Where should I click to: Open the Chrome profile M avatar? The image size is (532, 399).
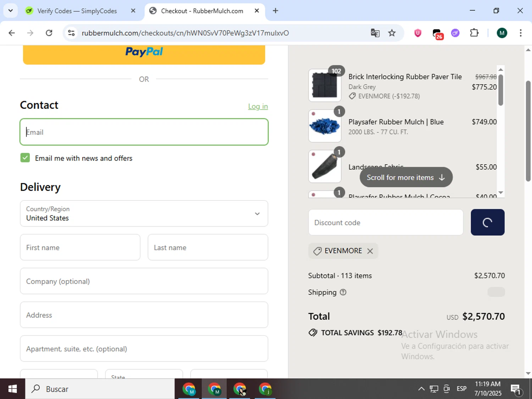pos(501,33)
